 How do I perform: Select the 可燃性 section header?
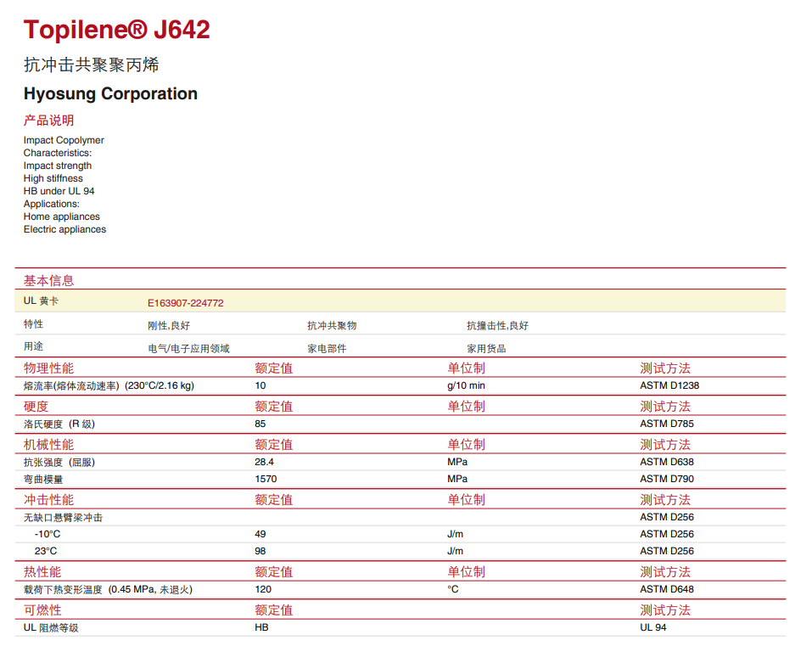pyautogui.click(x=42, y=610)
